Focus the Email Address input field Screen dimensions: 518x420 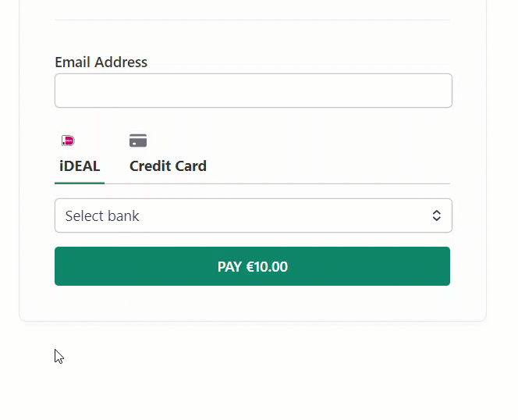pyautogui.click(x=254, y=91)
